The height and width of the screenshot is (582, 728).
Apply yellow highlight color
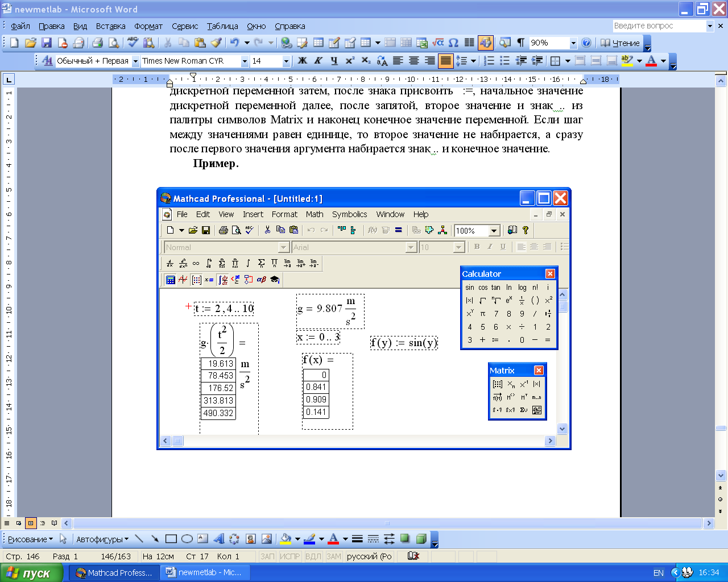pyautogui.click(x=627, y=61)
